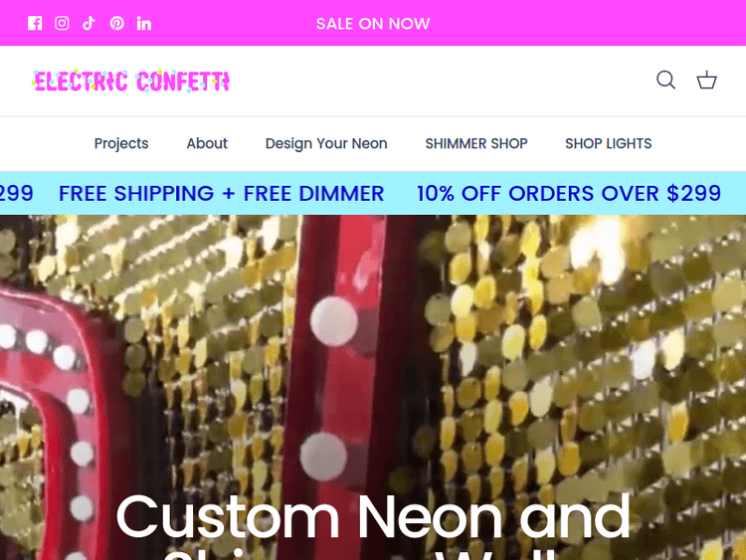Screen dimensions: 746x560
Task: Click FREE SHIPPING + FREE DIMMER banner text
Action: click(221, 194)
